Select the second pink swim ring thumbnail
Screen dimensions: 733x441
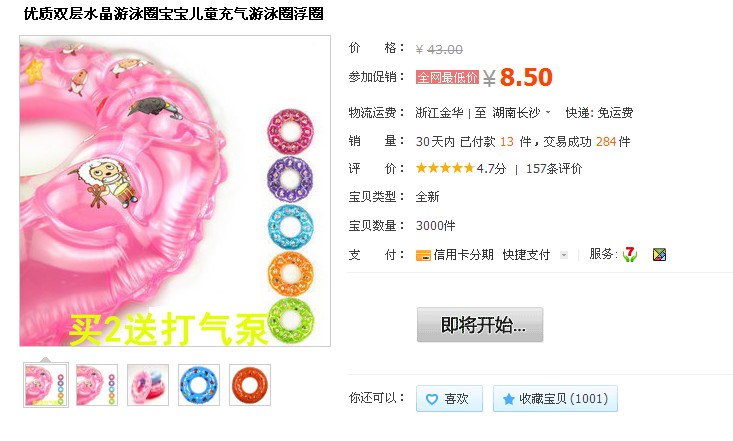(x=97, y=385)
